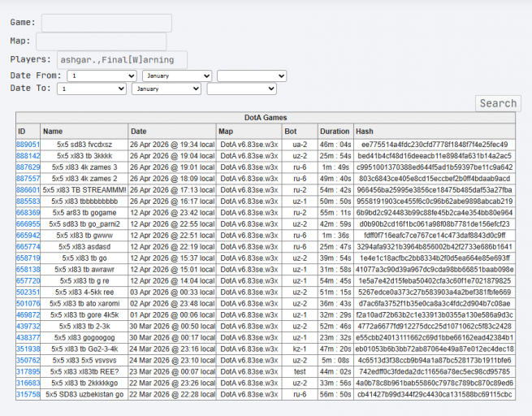Open game ID 657720 link
The width and height of the screenshot is (532, 416).
(x=28, y=281)
